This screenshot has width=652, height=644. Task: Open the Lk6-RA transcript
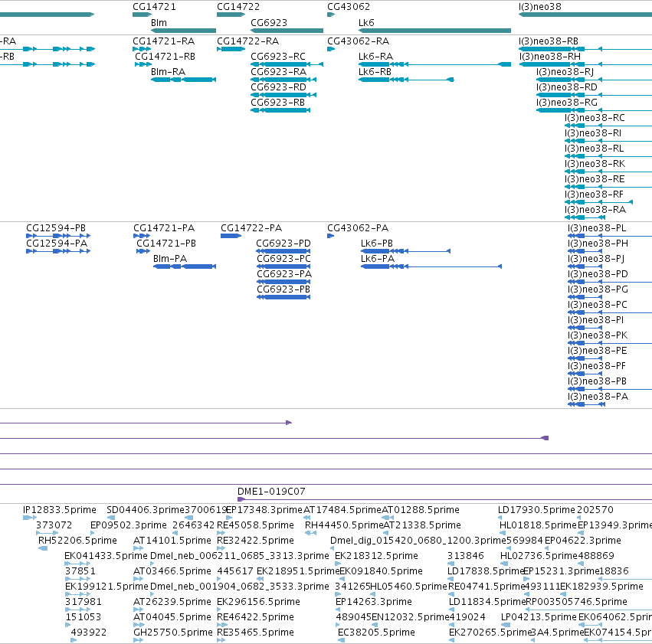[375, 57]
